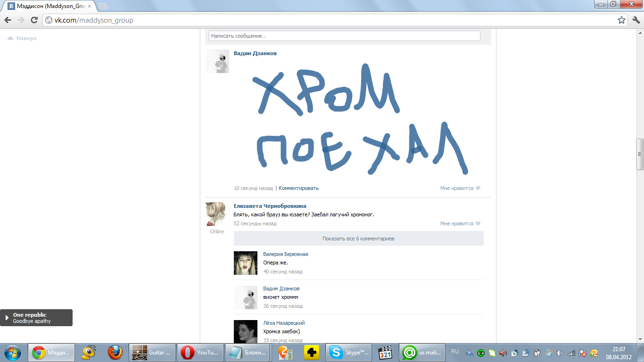Open Елизавета Чернобровкина's profile link
The height and width of the screenshot is (362, 644).
tap(270, 206)
